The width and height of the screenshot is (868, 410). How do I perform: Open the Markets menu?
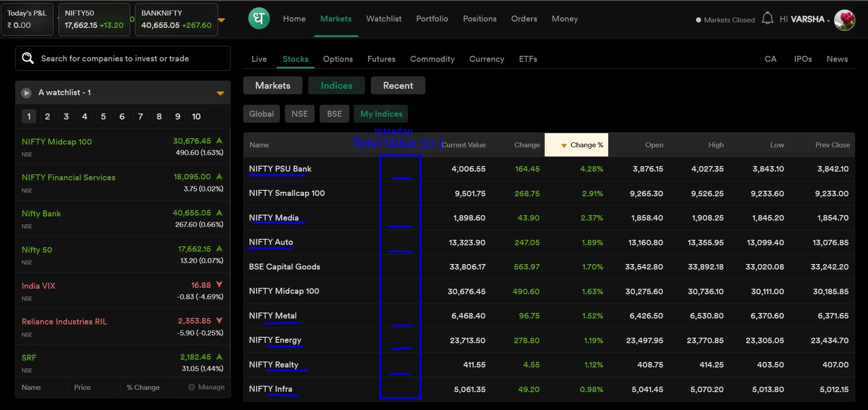(x=336, y=19)
